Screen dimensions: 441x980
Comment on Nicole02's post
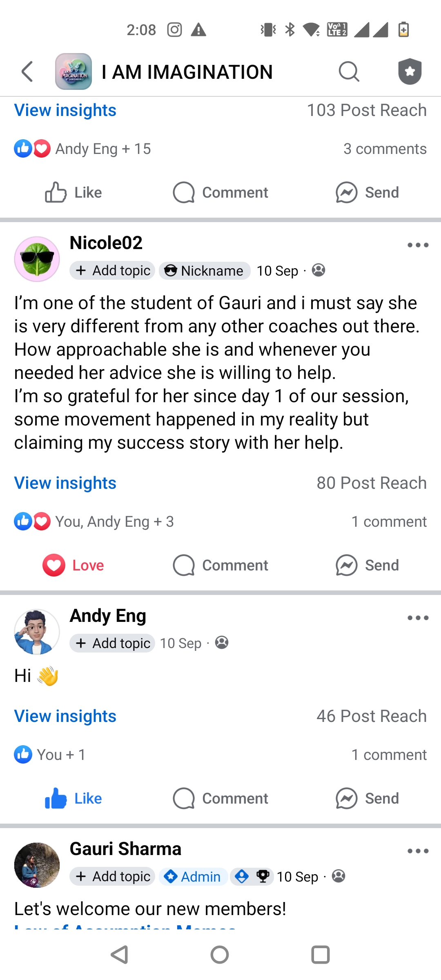[x=220, y=565]
